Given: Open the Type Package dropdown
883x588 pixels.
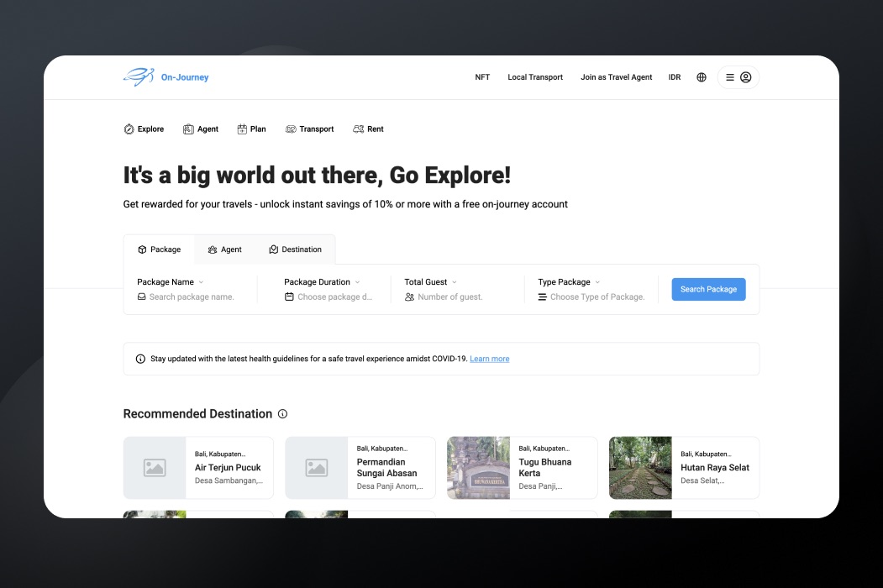Looking at the screenshot, I should [x=597, y=282].
